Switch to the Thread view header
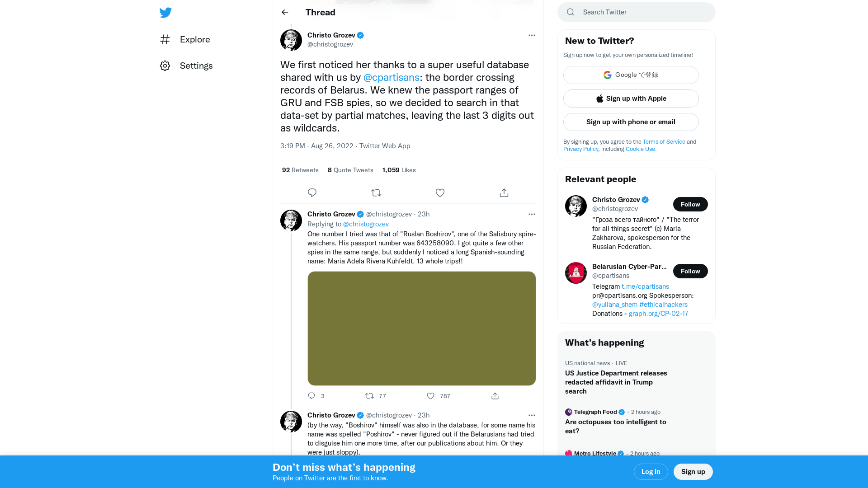The width and height of the screenshot is (868, 488). click(321, 12)
